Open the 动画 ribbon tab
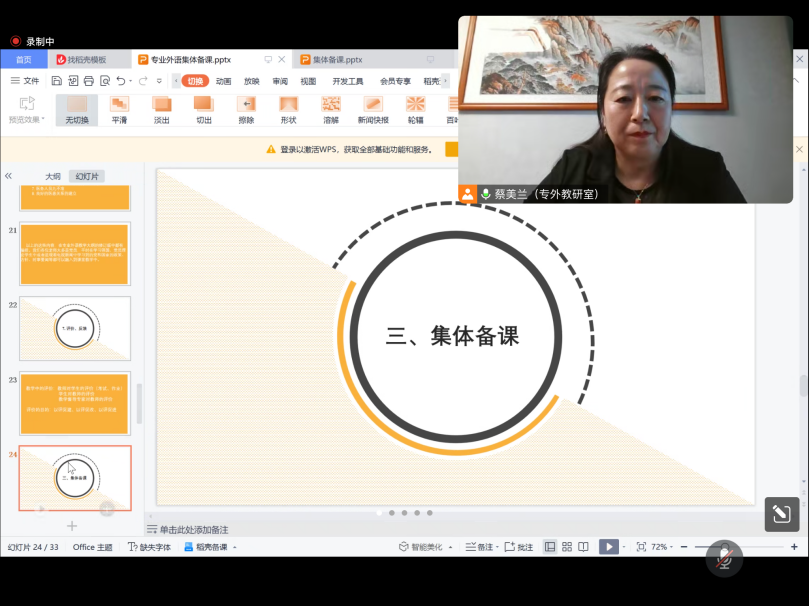The height and width of the screenshot is (606, 809). (x=224, y=81)
